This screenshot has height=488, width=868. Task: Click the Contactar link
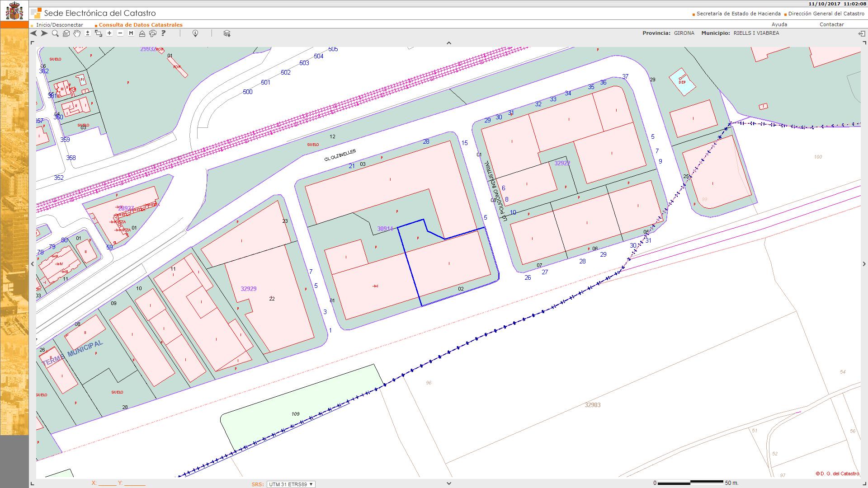coord(831,24)
